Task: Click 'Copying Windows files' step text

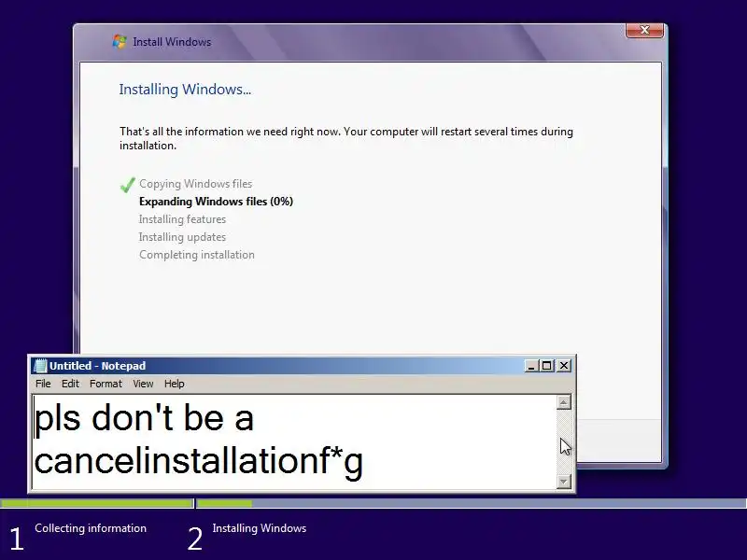Action: (x=195, y=184)
